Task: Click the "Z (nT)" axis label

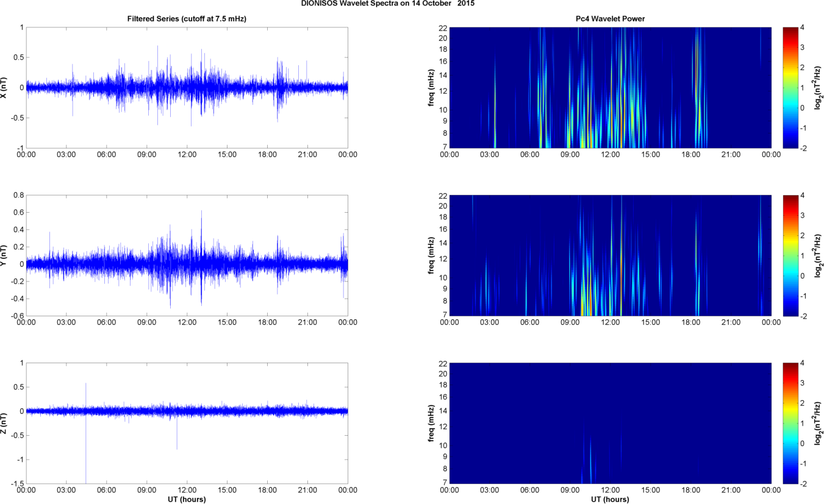Action: [4, 423]
